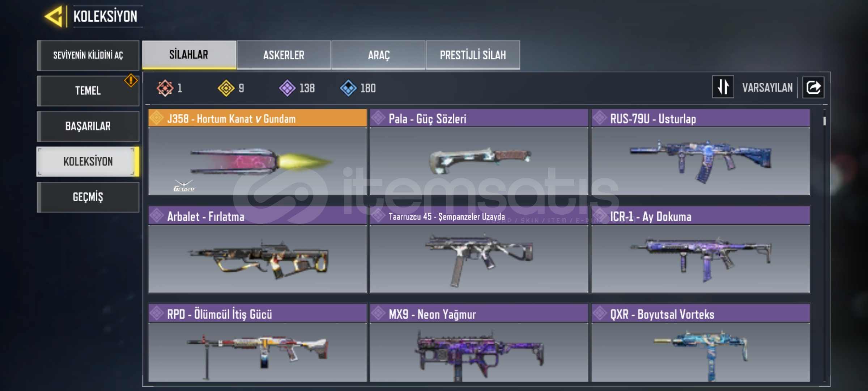Screen dimensions: 868x391
Task: Open the Varsayılan sort order dropdown
Action: pyautogui.click(x=767, y=88)
